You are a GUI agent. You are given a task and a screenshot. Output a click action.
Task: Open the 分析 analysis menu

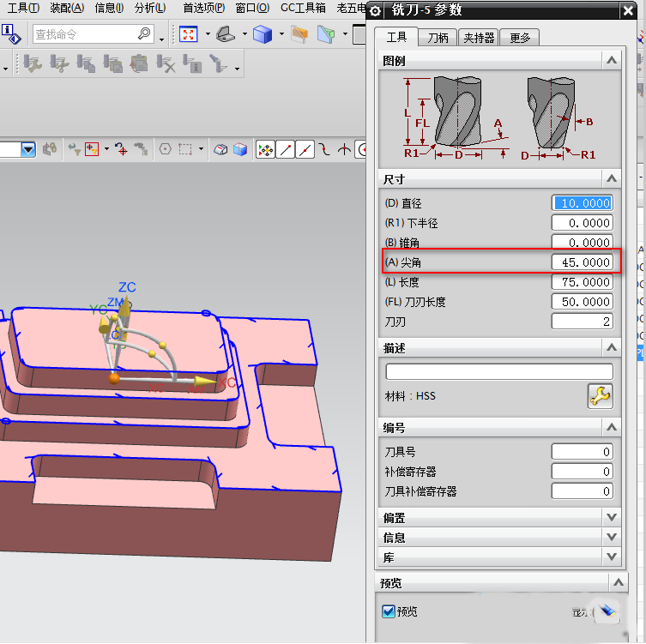[150, 8]
